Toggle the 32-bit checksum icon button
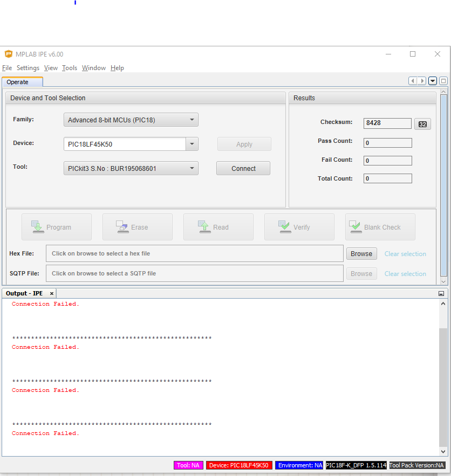 422,124
